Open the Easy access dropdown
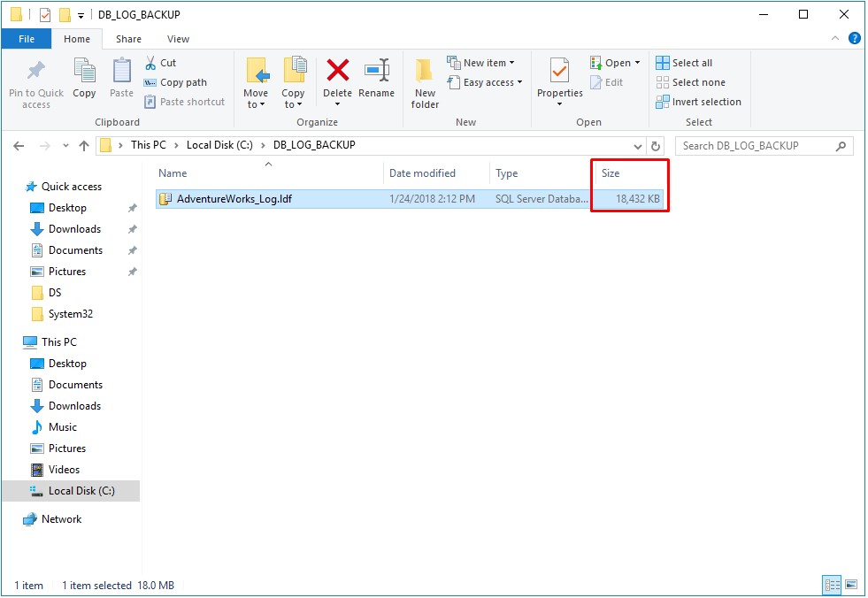 tap(485, 82)
